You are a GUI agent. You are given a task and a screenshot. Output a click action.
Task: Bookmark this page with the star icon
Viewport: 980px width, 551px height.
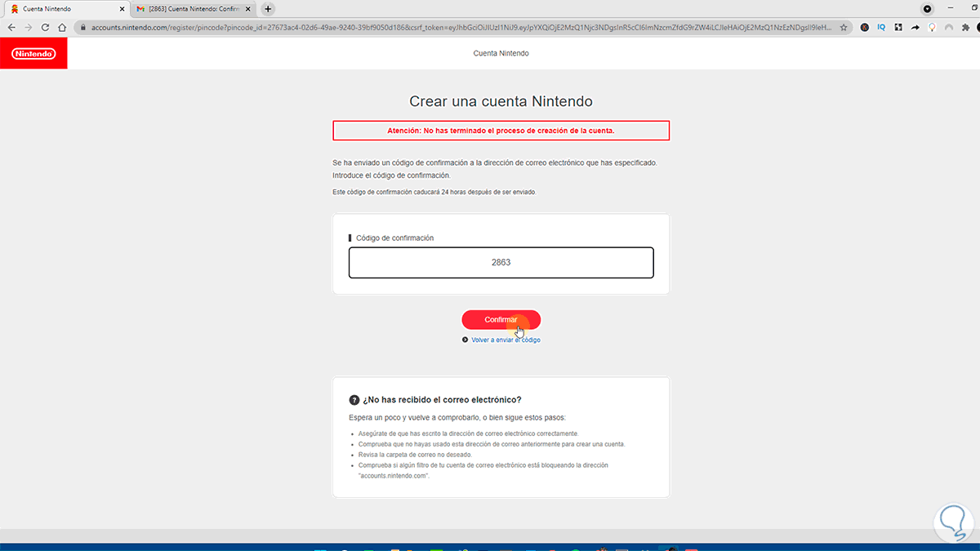click(x=844, y=27)
